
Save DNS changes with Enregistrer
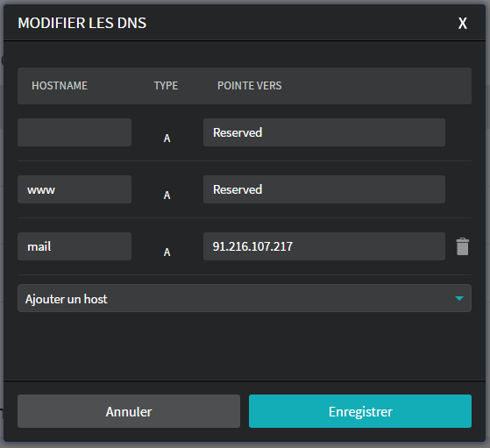tap(360, 411)
